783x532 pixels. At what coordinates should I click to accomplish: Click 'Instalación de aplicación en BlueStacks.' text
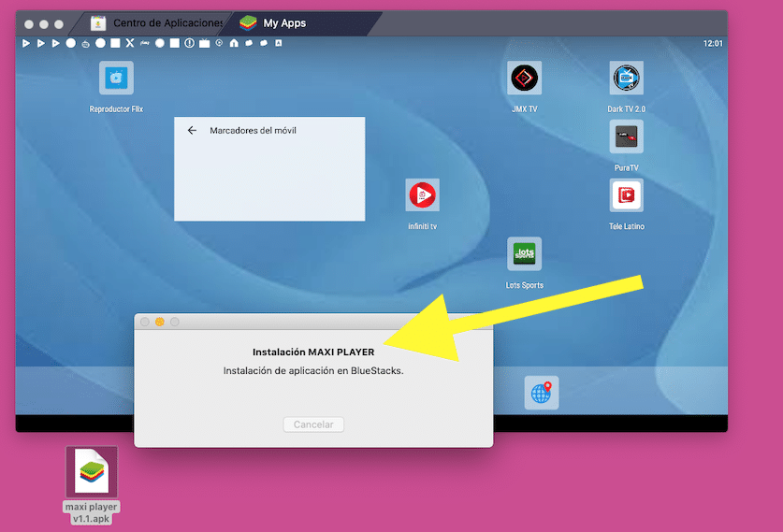(313, 371)
